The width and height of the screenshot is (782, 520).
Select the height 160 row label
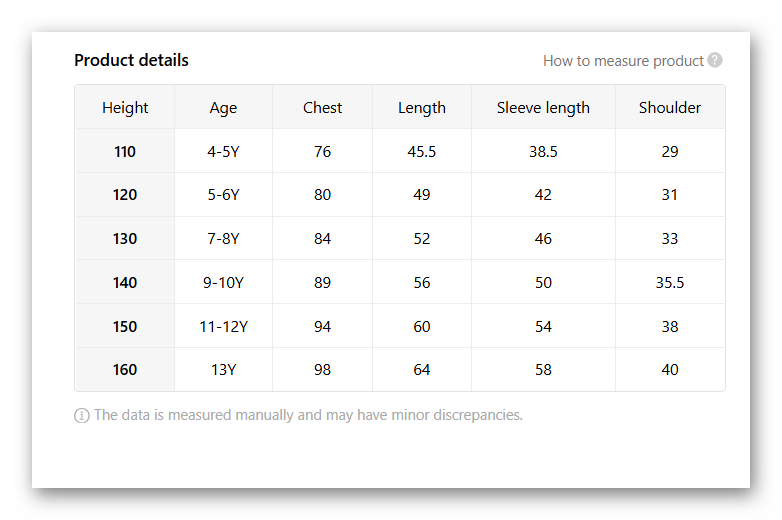[125, 370]
